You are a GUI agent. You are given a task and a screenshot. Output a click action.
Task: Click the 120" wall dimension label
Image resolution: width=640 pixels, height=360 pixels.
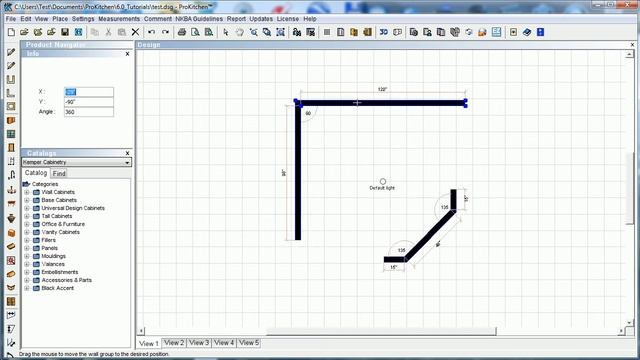[382, 89]
